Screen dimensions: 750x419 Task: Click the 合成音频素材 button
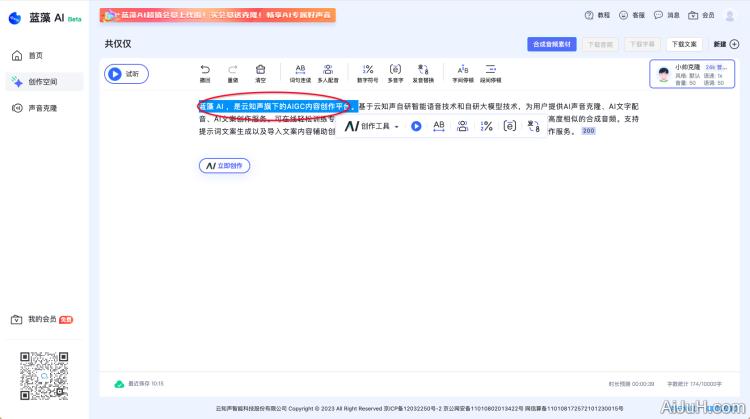(x=552, y=44)
